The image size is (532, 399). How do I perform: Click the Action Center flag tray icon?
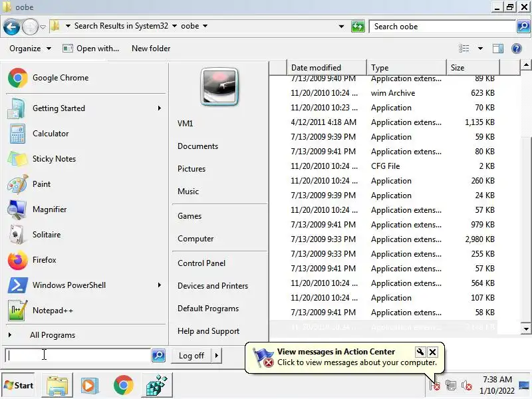(x=434, y=386)
